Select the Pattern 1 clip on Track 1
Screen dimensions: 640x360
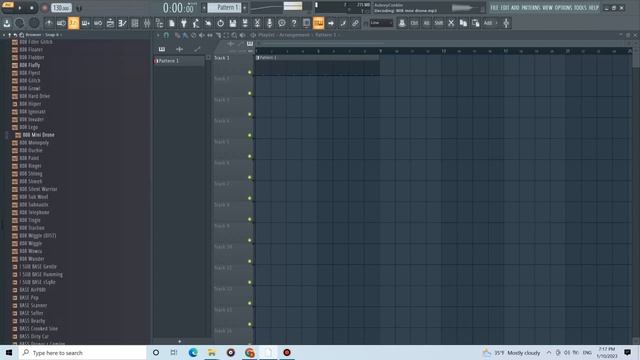click(x=317, y=65)
